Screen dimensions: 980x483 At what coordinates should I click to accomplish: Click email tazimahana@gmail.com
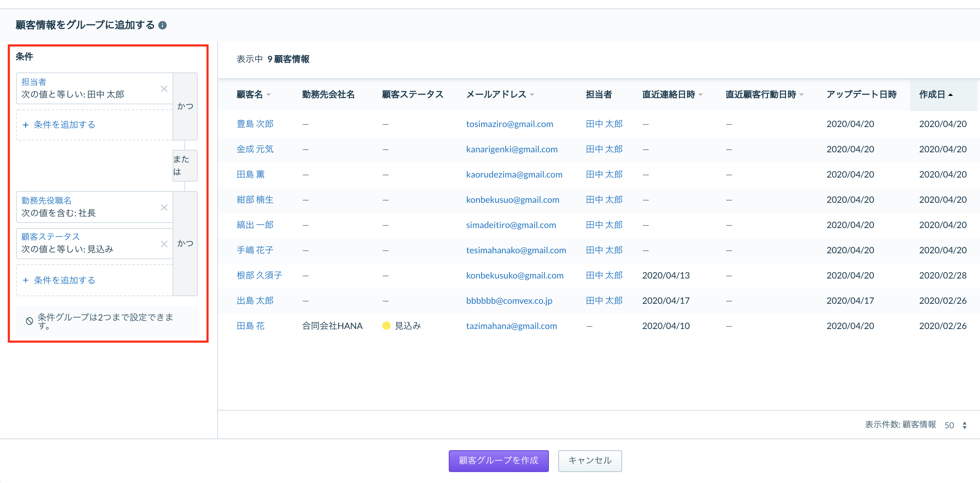coord(511,326)
